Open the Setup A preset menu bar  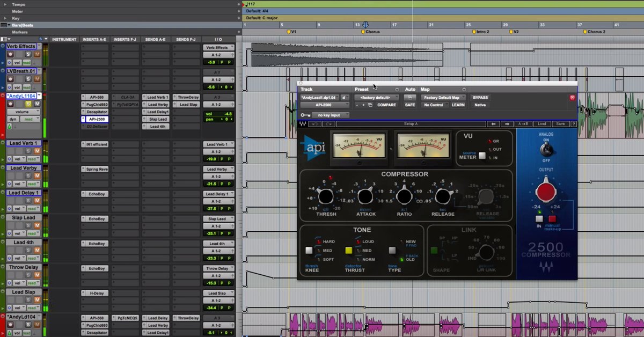click(411, 124)
